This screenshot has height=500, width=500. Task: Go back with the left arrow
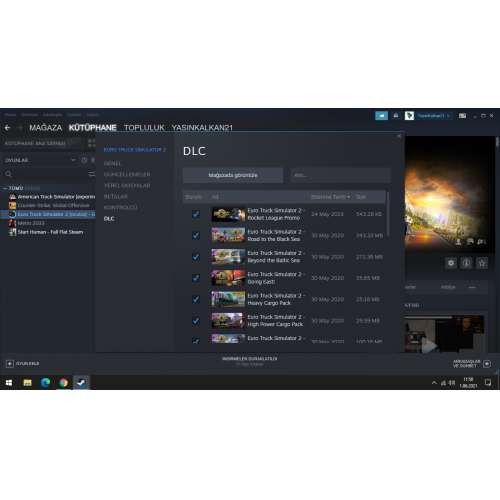[8, 128]
